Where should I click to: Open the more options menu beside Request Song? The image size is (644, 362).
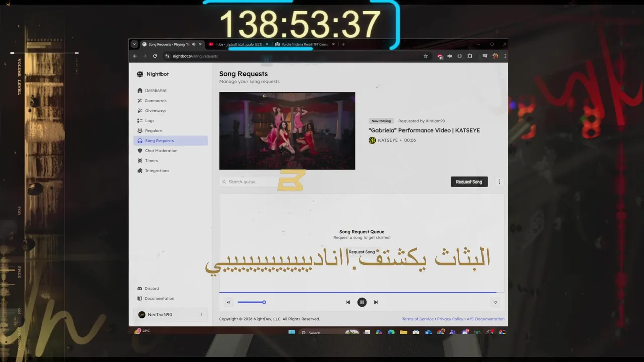tap(499, 182)
